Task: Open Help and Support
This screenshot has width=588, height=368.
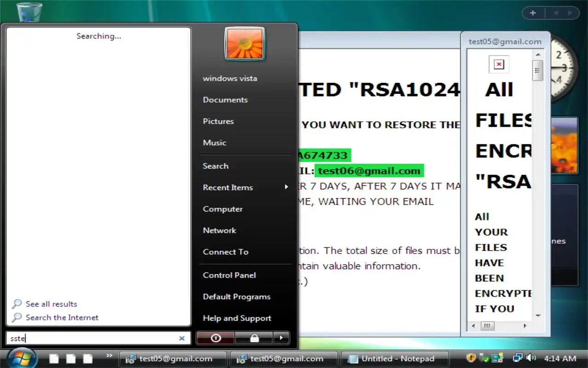Action: pyautogui.click(x=237, y=318)
